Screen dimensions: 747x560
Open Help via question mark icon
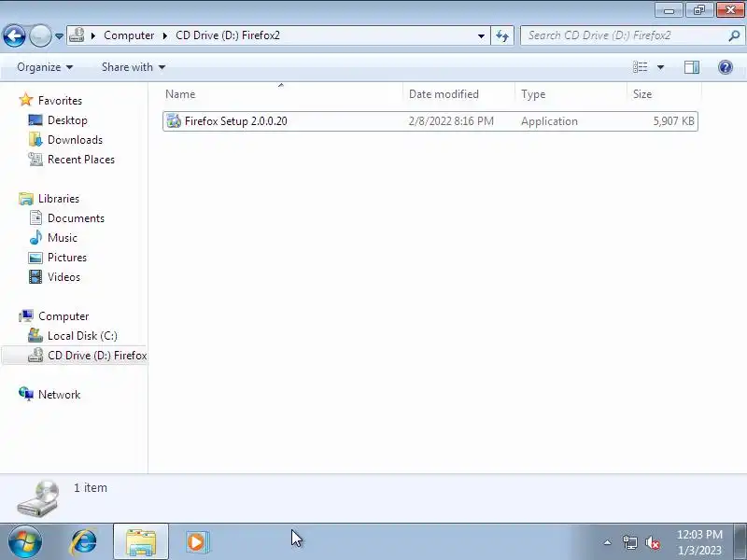pyautogui.click(x=726, y=67)
